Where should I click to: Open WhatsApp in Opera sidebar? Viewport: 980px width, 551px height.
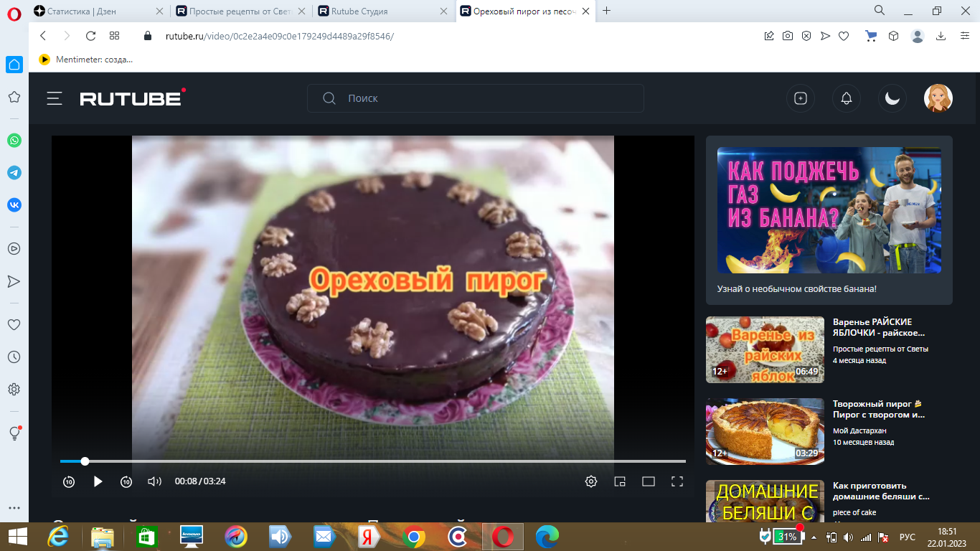click(x=14, y=141)
